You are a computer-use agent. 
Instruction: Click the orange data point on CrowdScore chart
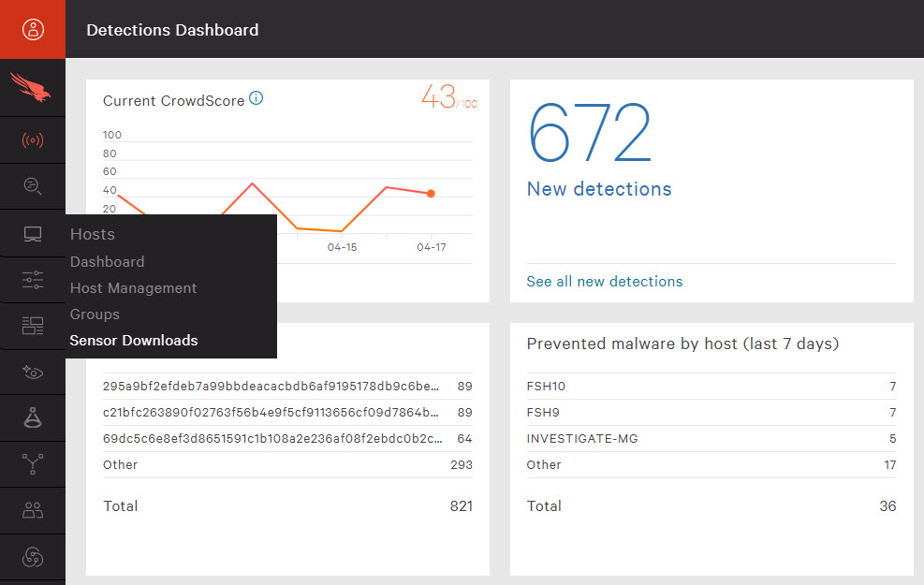(x=430, y=194)
